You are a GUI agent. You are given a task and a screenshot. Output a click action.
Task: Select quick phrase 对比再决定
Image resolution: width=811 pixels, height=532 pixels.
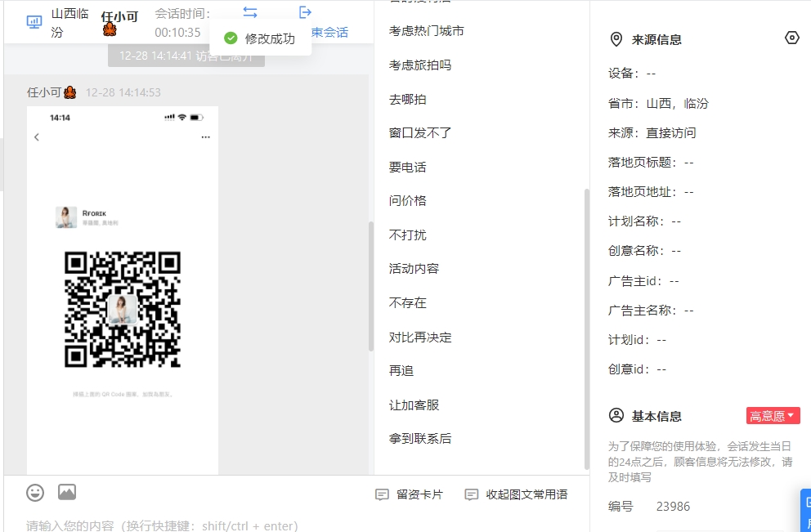click(x=420, y=337)
